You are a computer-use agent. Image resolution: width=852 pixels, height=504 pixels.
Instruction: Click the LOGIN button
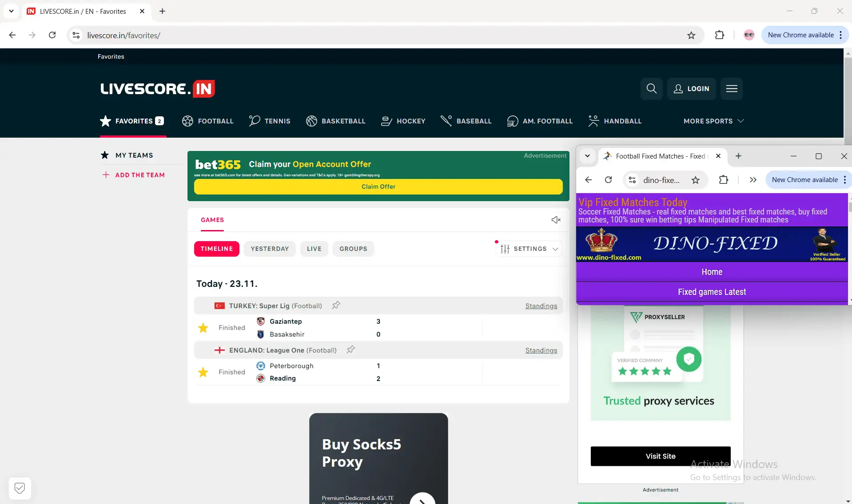coord(691,89)
